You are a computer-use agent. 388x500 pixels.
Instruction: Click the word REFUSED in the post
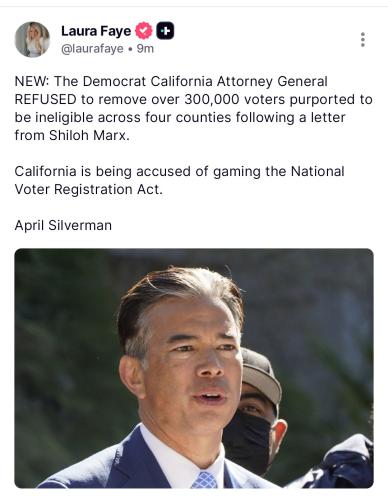pos(46,100)
